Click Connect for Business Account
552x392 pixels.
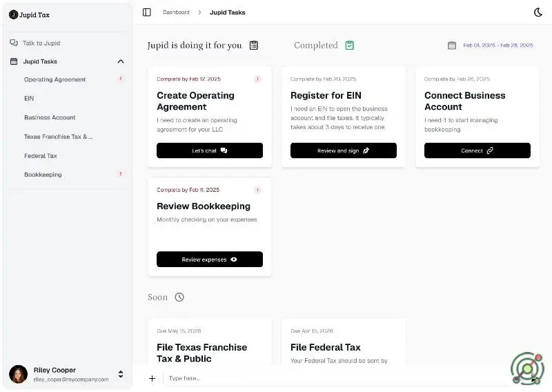click(x=477, y=150)
